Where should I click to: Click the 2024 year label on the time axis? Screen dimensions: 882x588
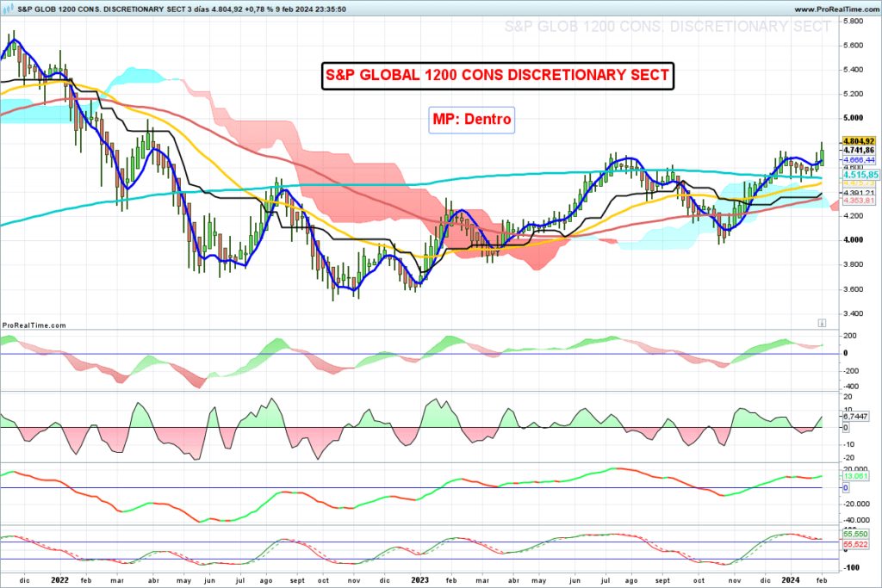(x=791, y=580)
